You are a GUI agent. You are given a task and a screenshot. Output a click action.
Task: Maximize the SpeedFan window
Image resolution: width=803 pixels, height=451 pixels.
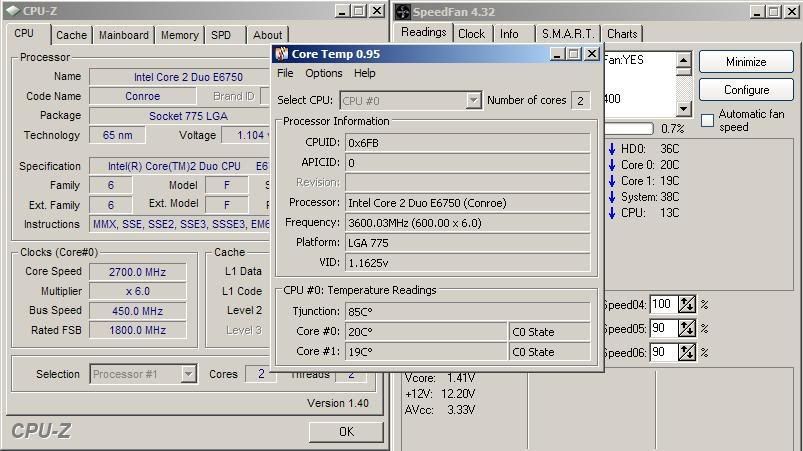(774, 11)
